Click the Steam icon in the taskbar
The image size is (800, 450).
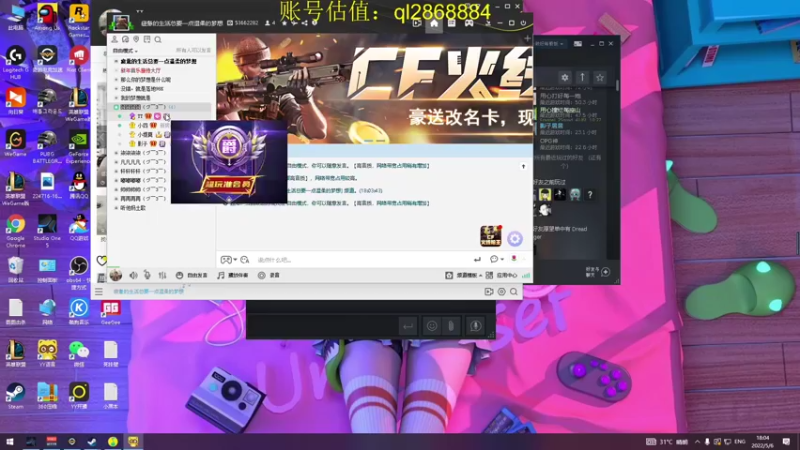pos(92,441)
